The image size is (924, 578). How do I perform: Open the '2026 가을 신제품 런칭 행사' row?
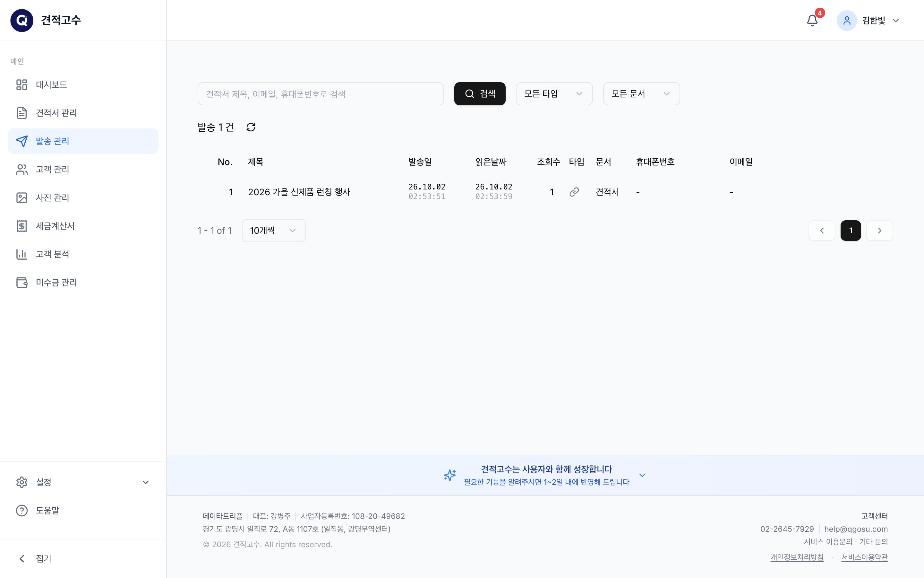click(x=545, y=192)
